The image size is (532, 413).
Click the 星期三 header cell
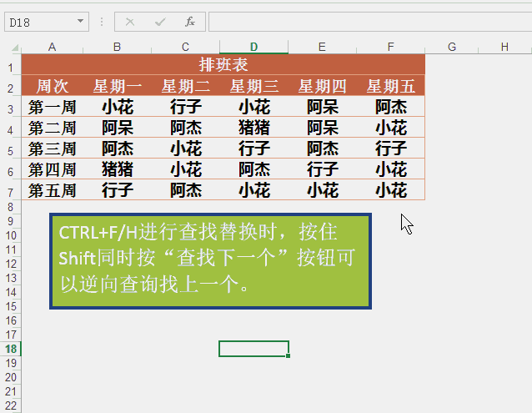253,86
